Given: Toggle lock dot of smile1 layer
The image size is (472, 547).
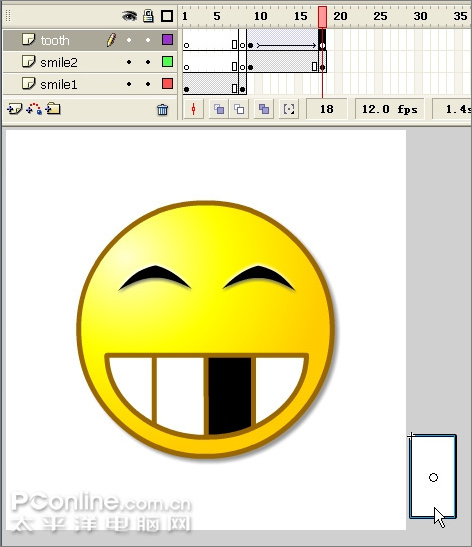Looking at the screenshot, I should tap(148, 84).
